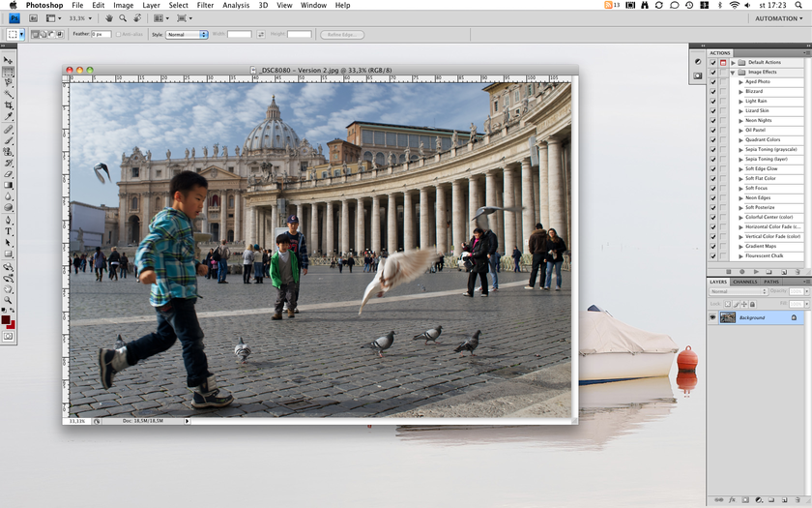This screenshot has height=508, width=812.
Task: Click Stop recording button in Actions panel
Action: tap(729, 272)
